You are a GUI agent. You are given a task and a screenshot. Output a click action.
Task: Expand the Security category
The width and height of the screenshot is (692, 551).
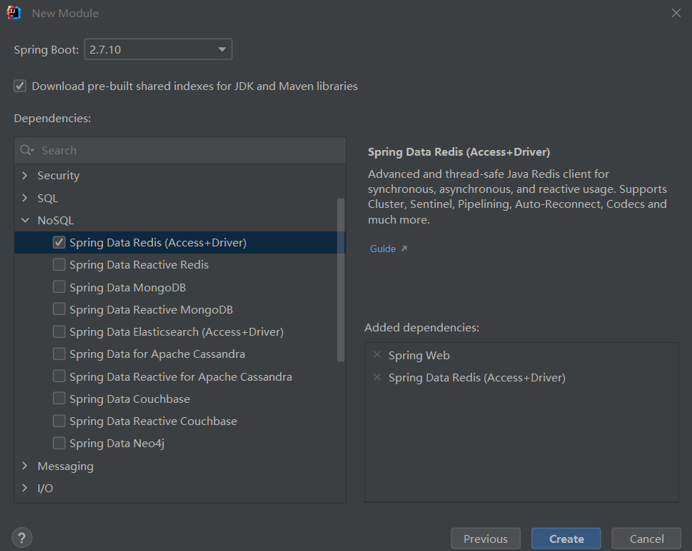coord(25,175)
